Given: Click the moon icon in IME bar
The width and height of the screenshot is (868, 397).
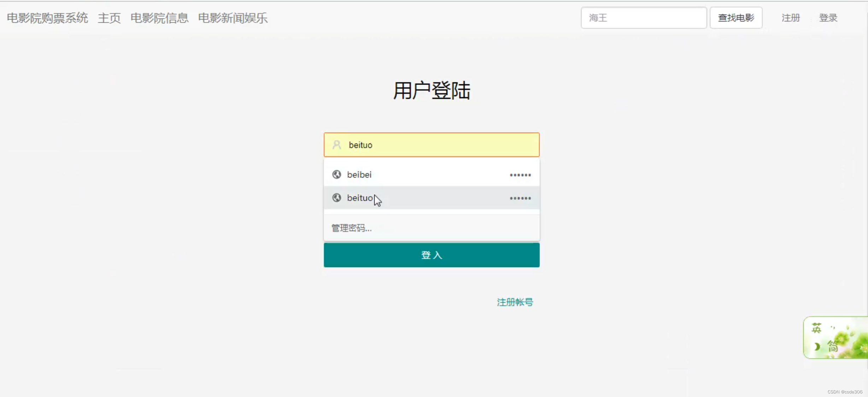Looking at the screenshot, I should [817, 347].
